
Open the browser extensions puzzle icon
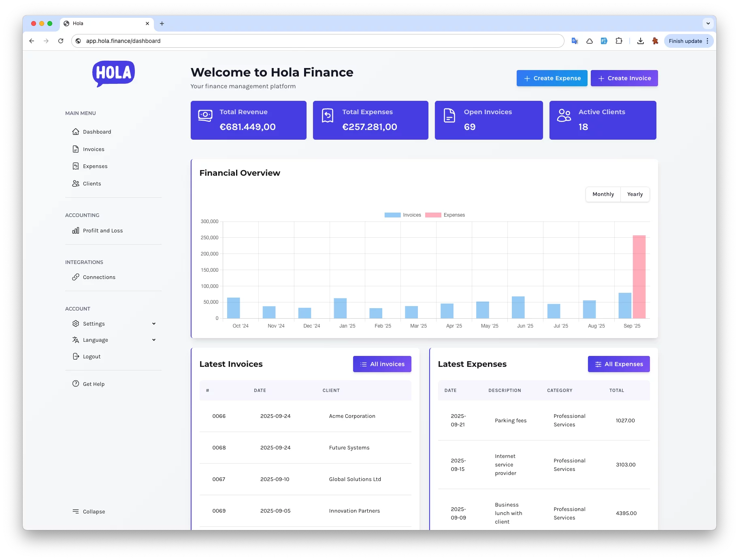pos(619,41)
